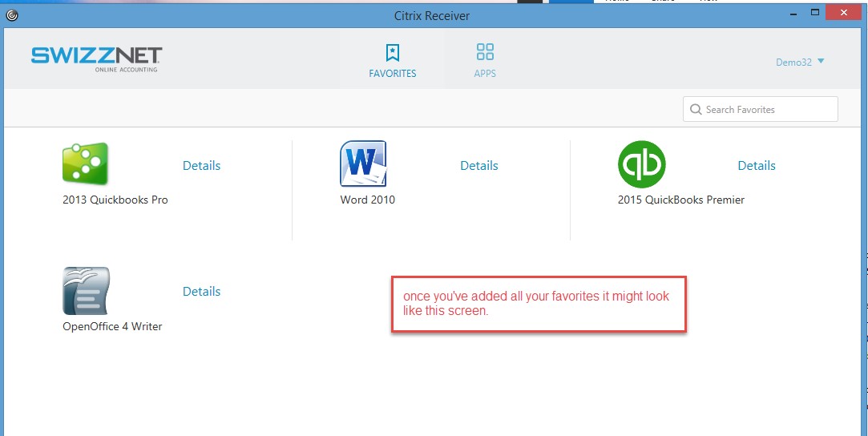Minimize the Citrix Receiver window
Image resolution: width=868 pixels, height=436 pixels.
pyautogui.click(x=792, y=13)
